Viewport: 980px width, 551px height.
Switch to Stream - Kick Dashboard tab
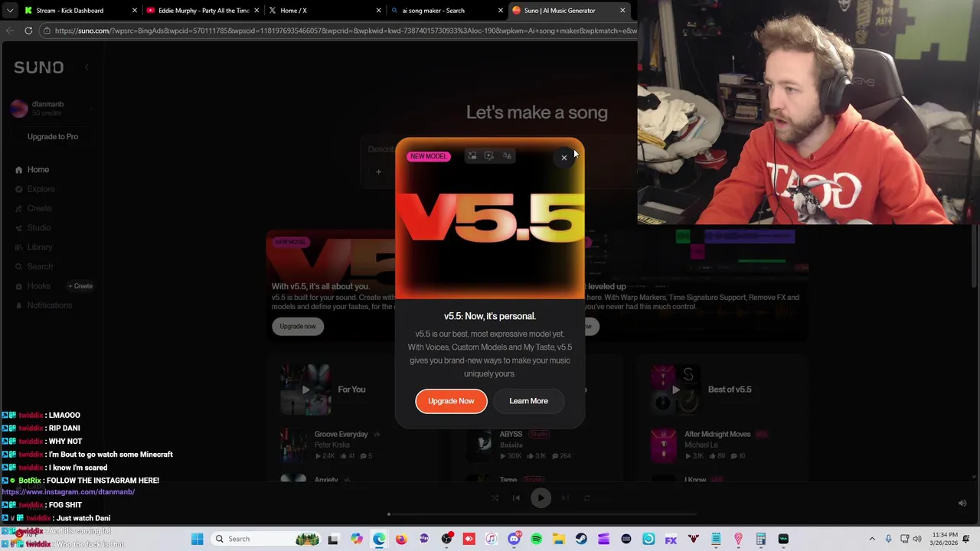[x=80, y=11]
